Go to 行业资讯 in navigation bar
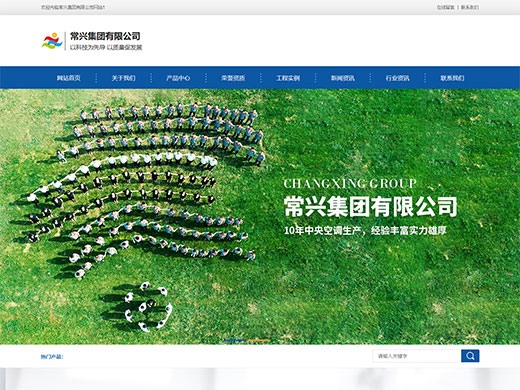520x390 pixels. (397, 78)
